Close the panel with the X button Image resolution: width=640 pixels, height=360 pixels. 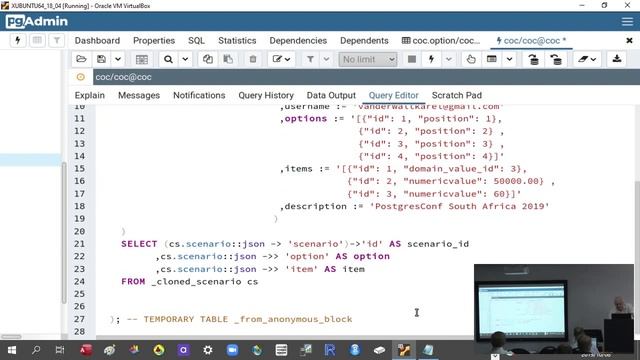click(629, 40)
